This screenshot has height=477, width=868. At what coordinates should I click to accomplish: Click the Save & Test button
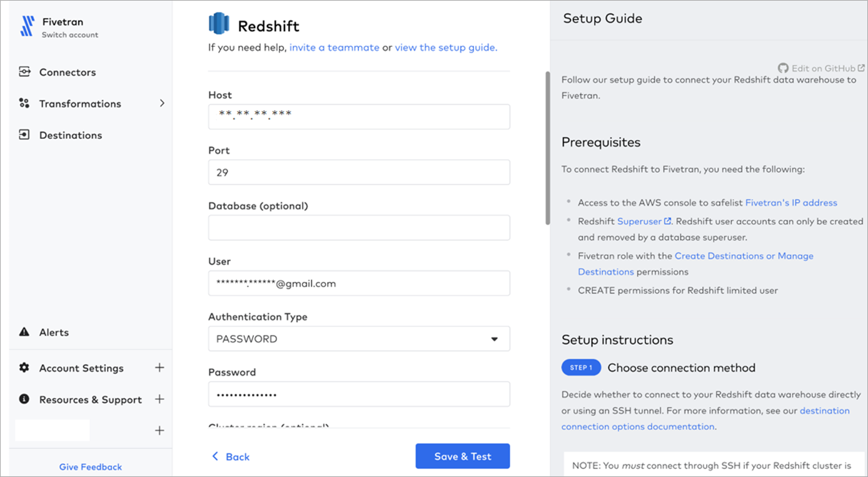(x=462, y=456)
